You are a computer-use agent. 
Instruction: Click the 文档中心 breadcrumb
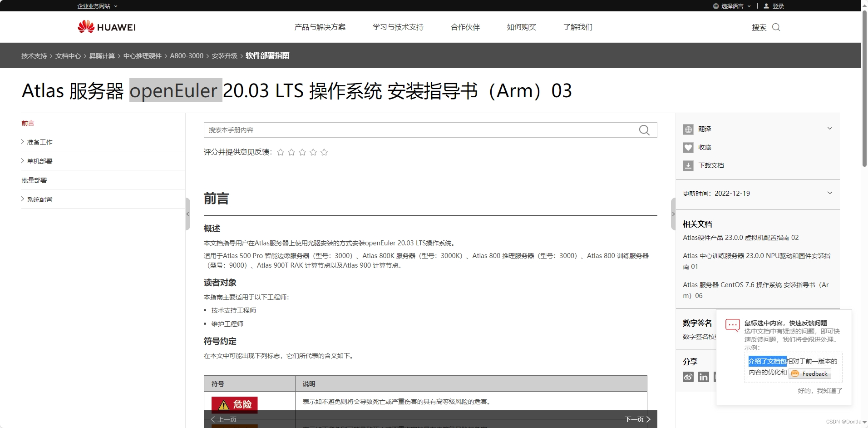click(x=68, y=56)
